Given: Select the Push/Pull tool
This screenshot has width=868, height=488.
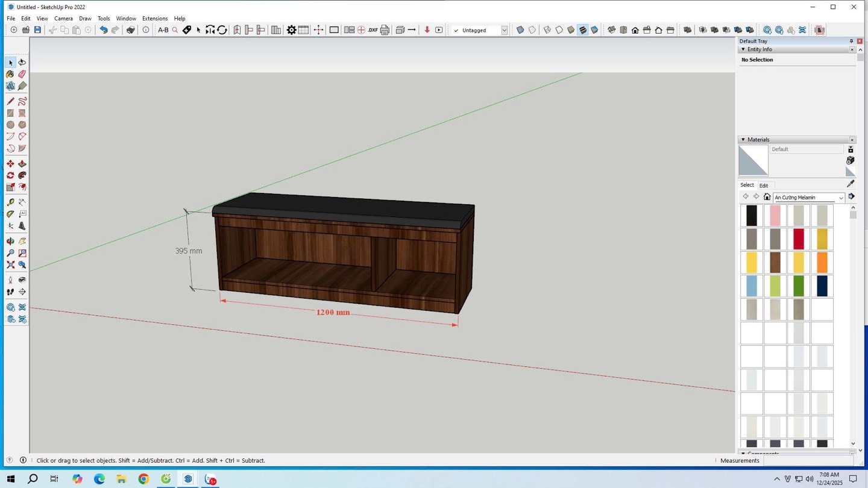Looking at the screenshot, I should [x=22, y=164].
